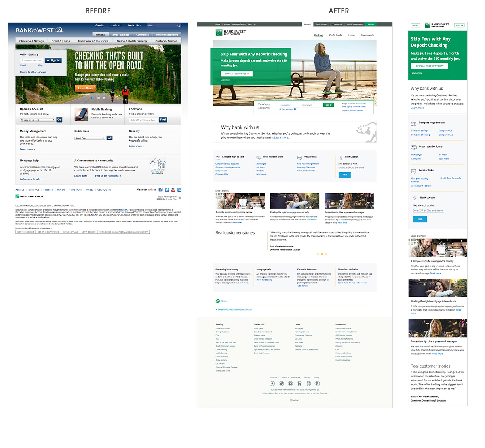The height and width of the screenshot is (448, 485).
Task: Open LinkedIn icon in After desktop footer
Action: 299,384
